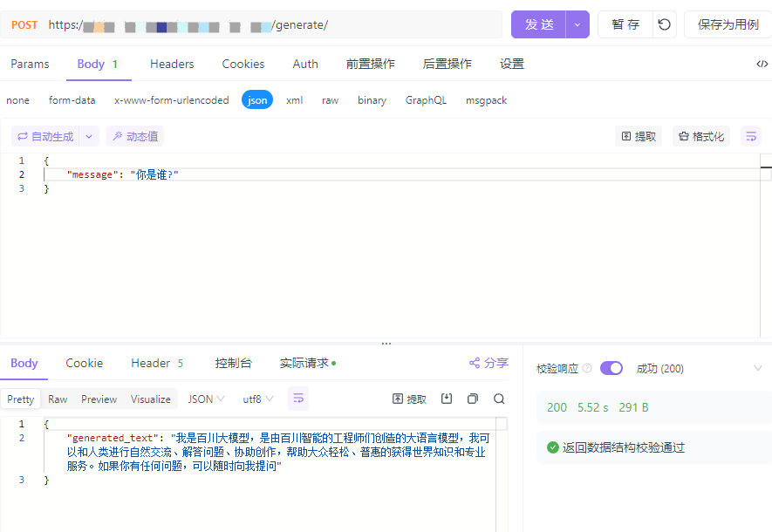Click the restore/history icon next to 暂存

pyautogui.click(x=664, y=24)
